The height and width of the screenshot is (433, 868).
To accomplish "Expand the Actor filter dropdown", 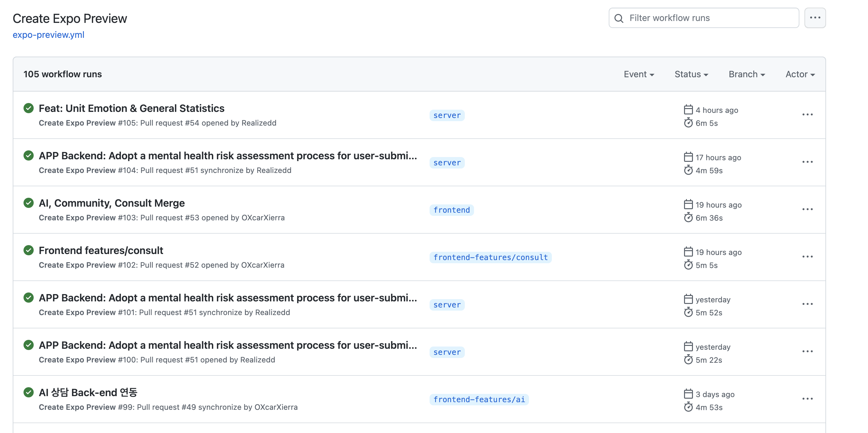I will click(x=800, y=74).
